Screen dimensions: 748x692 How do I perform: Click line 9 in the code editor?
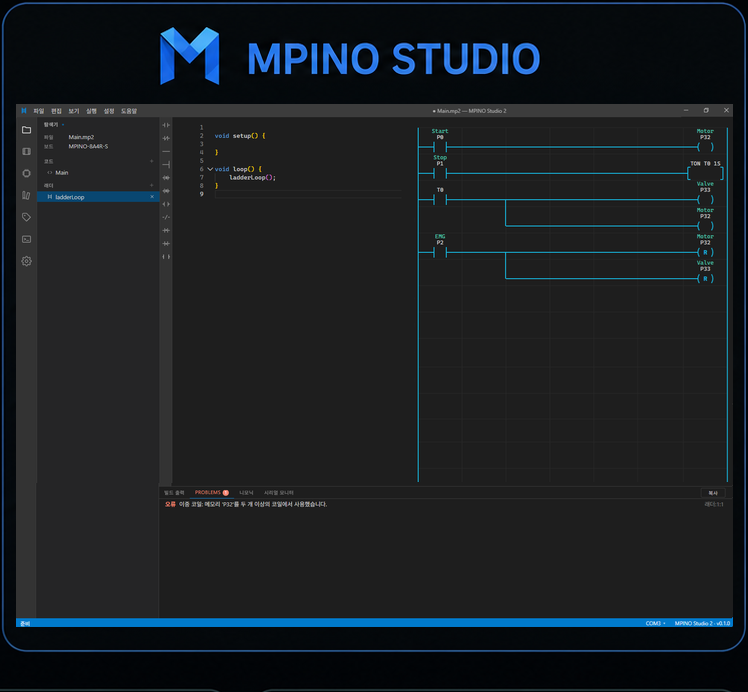(308, 194)
